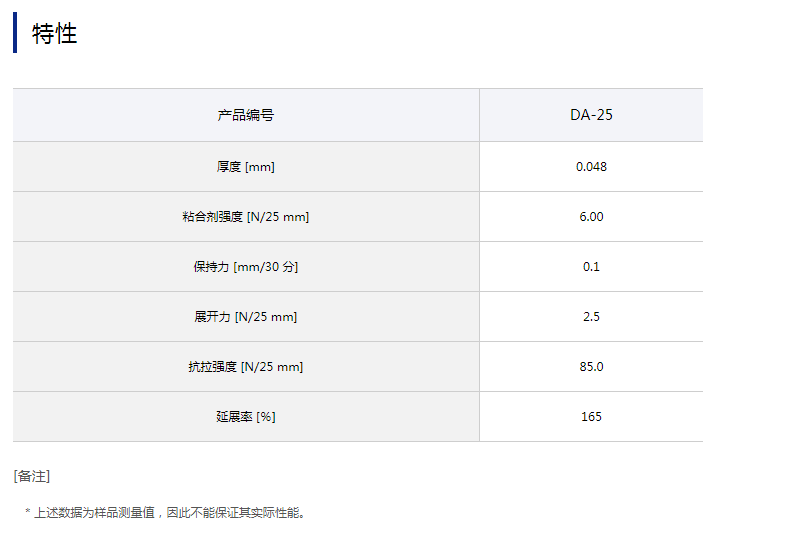Select the 产品编号 header cell
The width and height of the screenshot is (805, 544).
[246, 115]
